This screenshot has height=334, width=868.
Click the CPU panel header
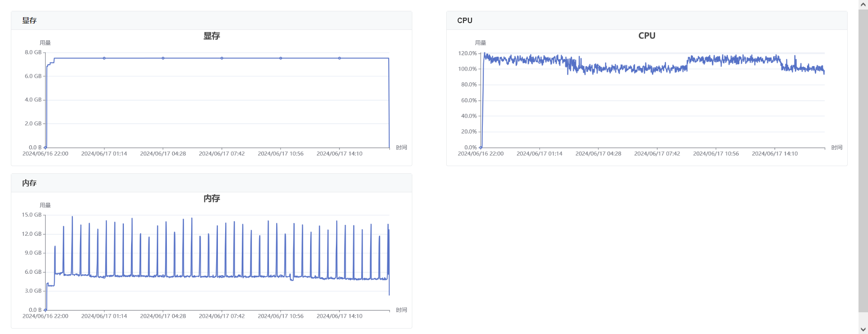pos(647,20)
